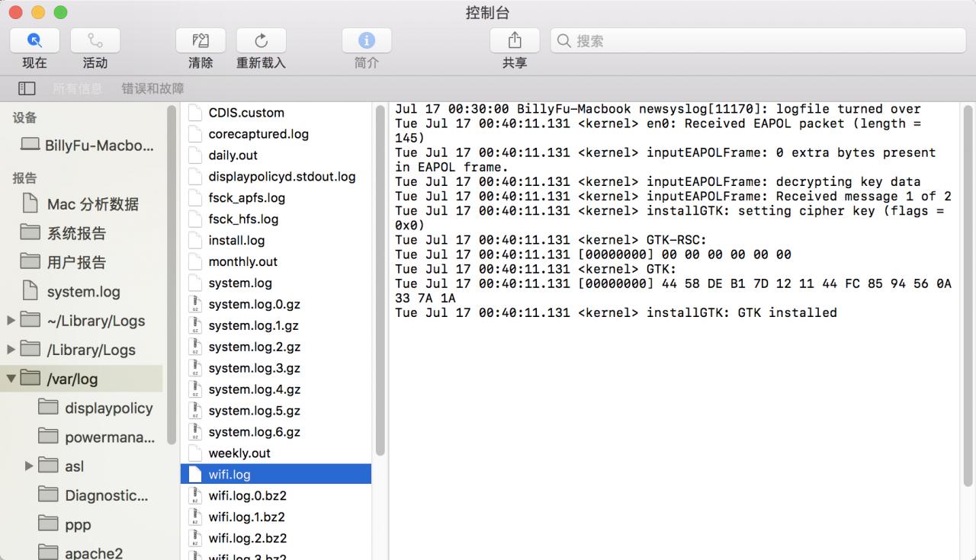Click the 重新载入 reload icon
Viewport: 976px width, 560px height.
click(x=261, y=40)
